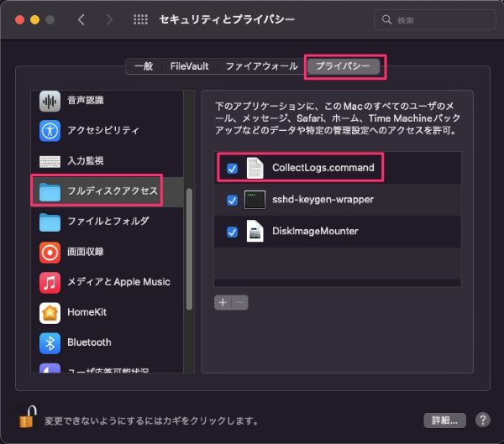Uncheck the CollectLogs.command checkbox
The width and height of the screenshot is (504, 444).
pos(232,169)
